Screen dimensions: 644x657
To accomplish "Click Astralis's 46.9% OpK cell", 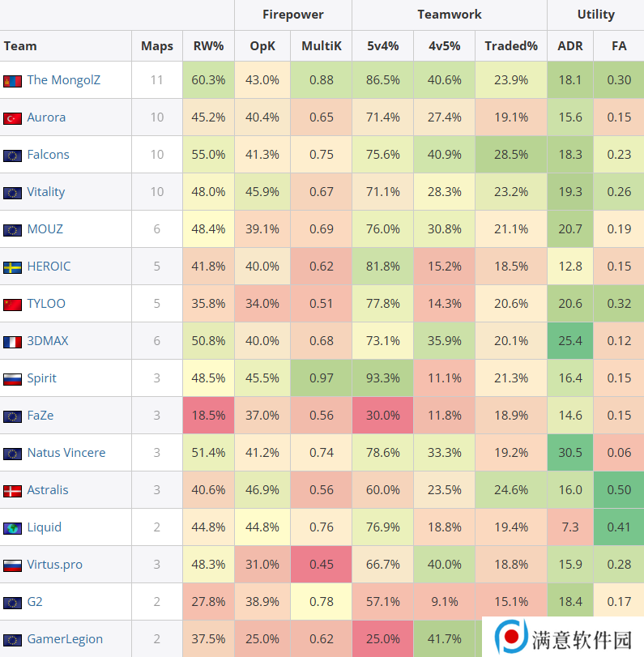I will pos(262,490).
